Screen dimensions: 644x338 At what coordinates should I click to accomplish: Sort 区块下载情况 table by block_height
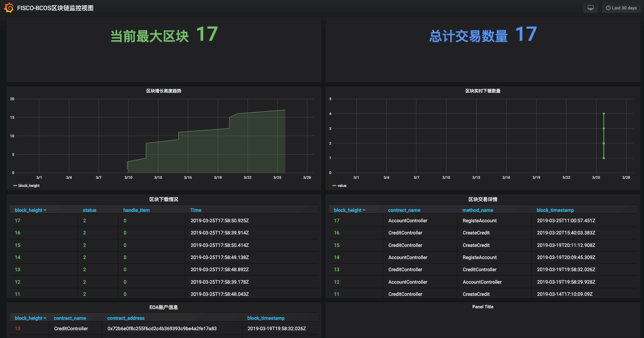[29, 210]
